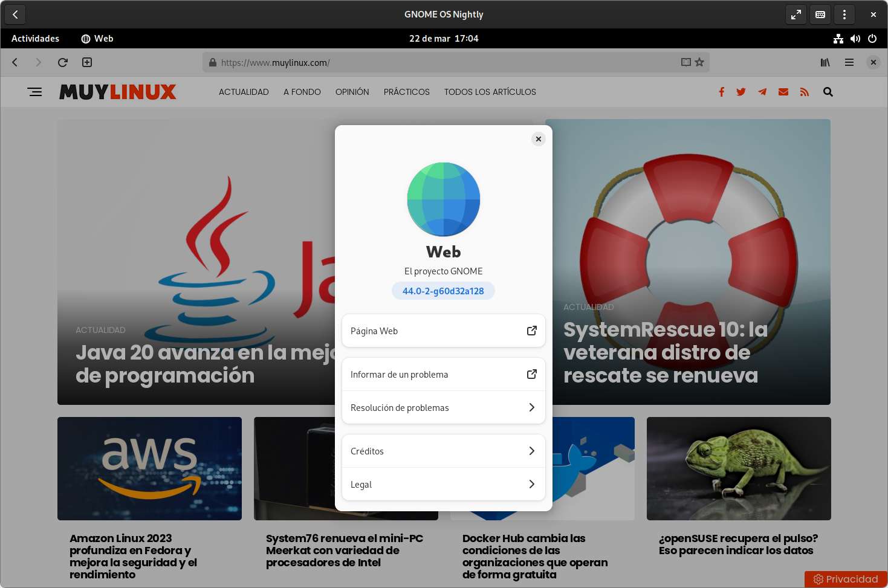Open MuyLinux Twitter icon
888x588 pixels.
741,92
